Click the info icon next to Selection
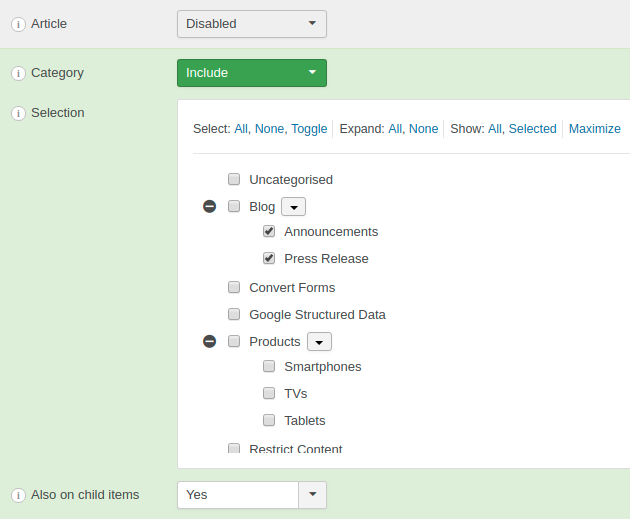The image size is (630, 519). click(x=18, y=113)
